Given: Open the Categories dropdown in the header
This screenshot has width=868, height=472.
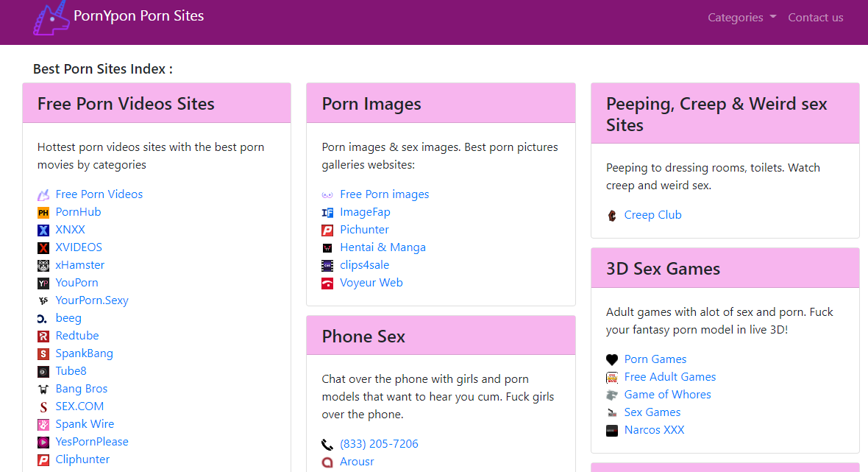Looking at the screenshot, I should coord(741,17).
